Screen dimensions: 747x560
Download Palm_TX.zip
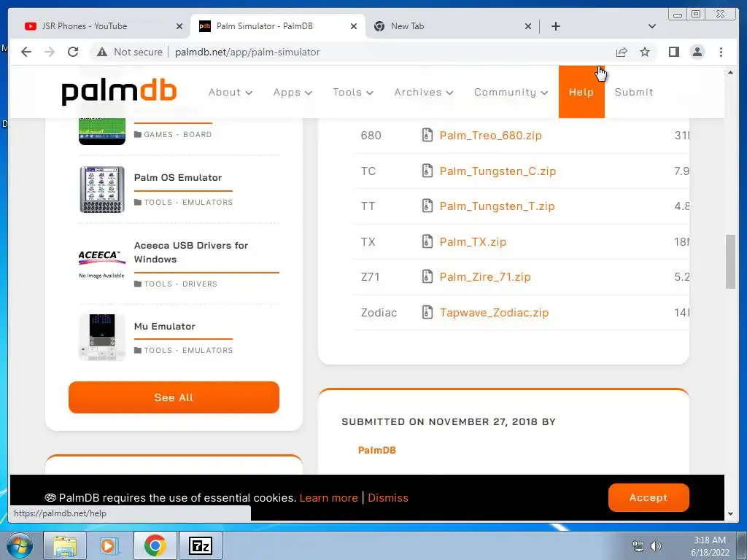click(x=473, y=242)
